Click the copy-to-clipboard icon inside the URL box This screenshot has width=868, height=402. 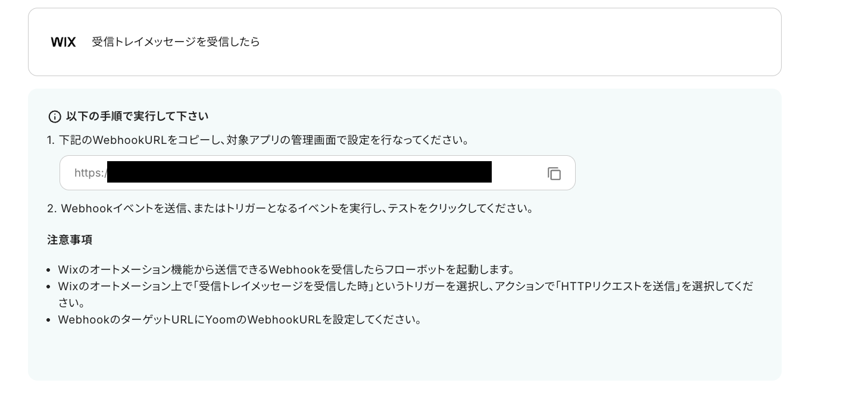point(554,173)
